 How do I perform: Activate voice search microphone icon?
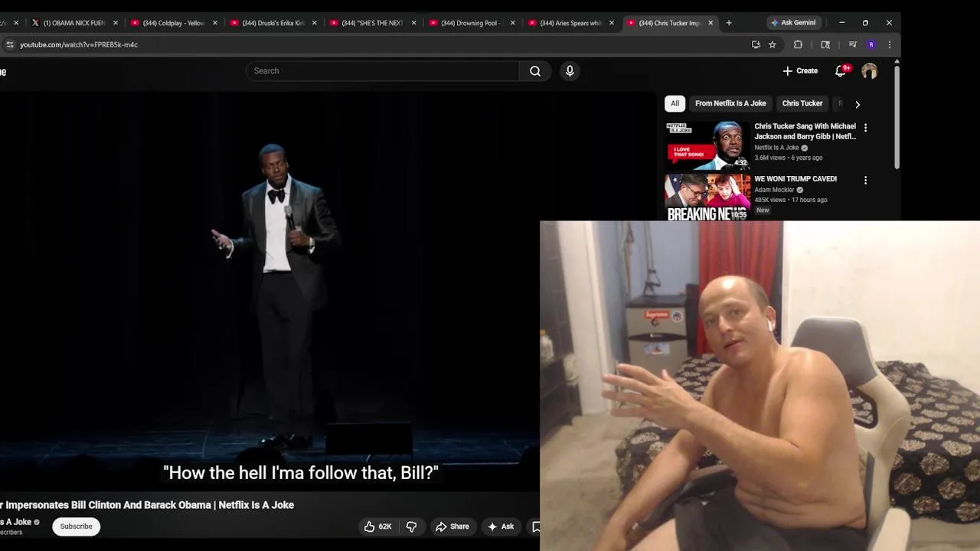[x=570, y=71]
